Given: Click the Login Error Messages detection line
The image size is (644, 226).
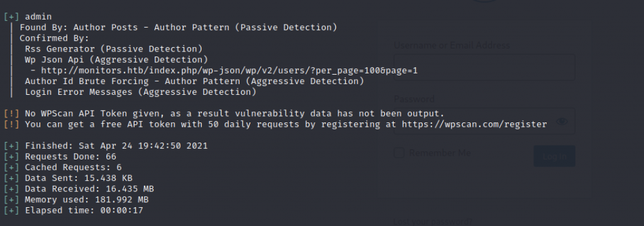Looking at the screenshot, I should point(140,92).
